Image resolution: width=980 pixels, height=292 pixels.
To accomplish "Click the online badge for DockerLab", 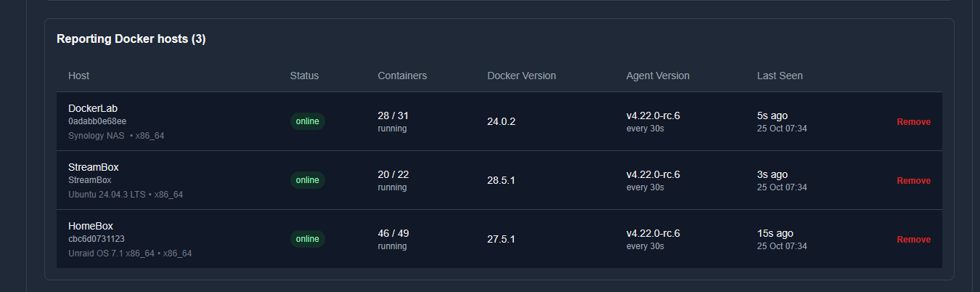I will 307,121.
